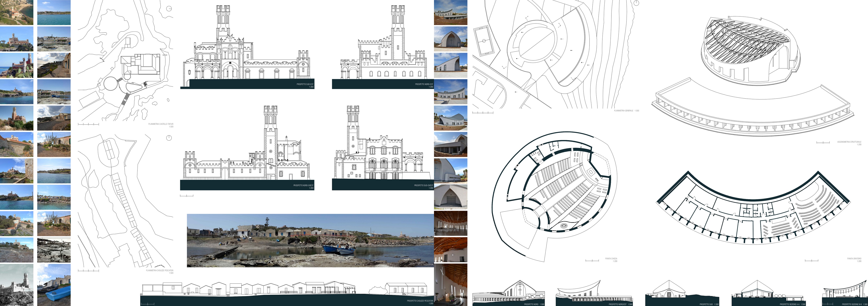
Task: Click the 'PLANIMETRIA CASUZZE PESCATORI' label
Action: click(x=160, y=270)
